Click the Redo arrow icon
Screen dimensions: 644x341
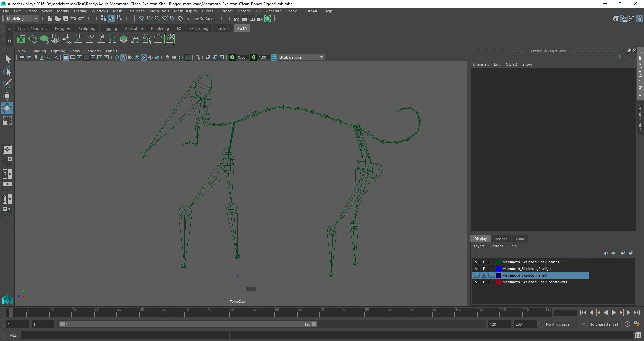[x=81, y=19]
